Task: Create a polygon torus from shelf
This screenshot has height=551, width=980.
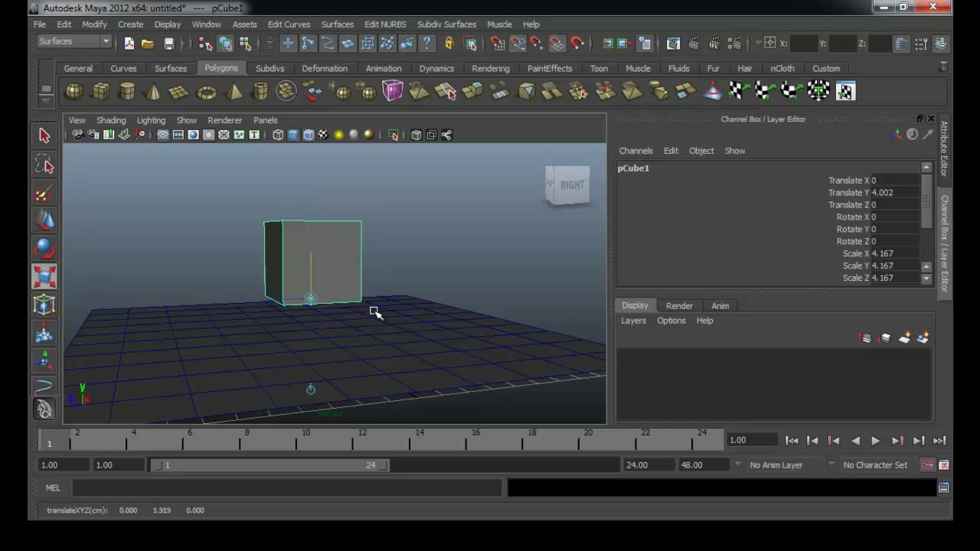Action: [206, 92]
